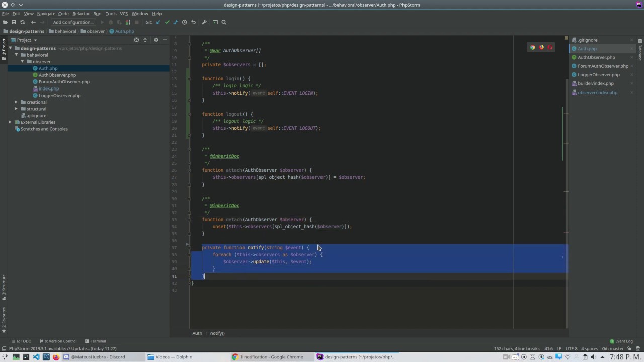Click the LF line separator status item

click(559, 348)
